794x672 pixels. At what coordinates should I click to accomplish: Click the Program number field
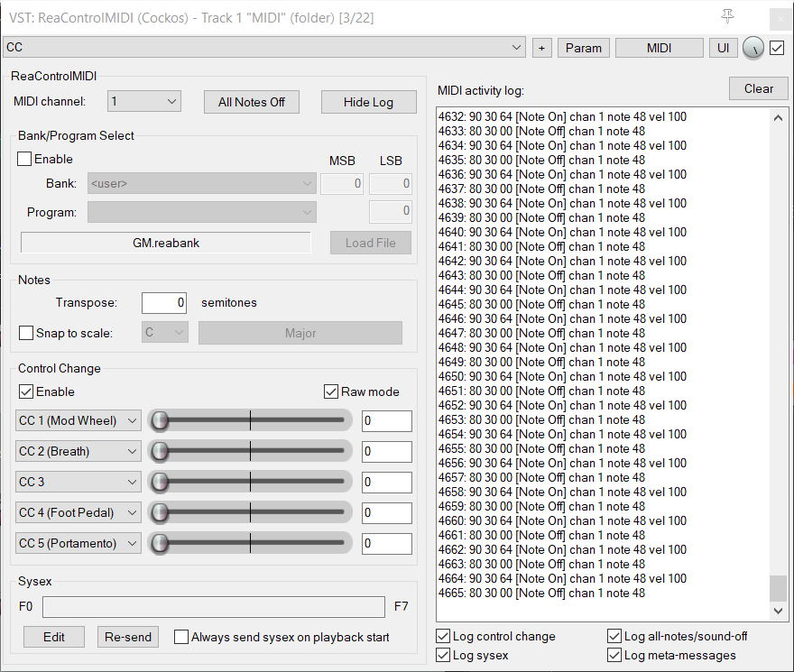pyautogui.click(x=391, y=211)
